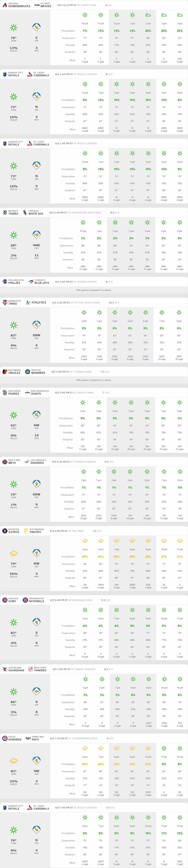188x868 pixels.
Task: Click the AT NATIONALS PARK venue text
Action: coord(80,600)
